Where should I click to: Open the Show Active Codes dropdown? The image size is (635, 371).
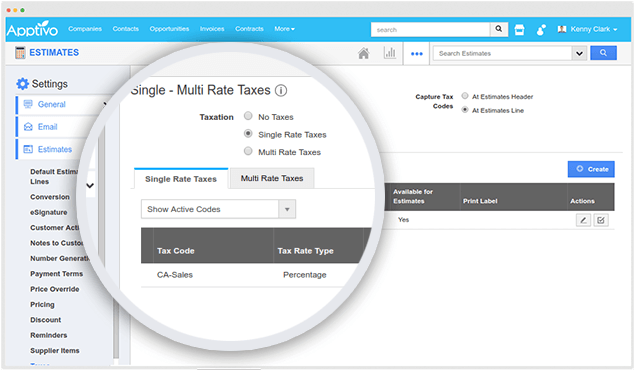click(x=218, y=209)
